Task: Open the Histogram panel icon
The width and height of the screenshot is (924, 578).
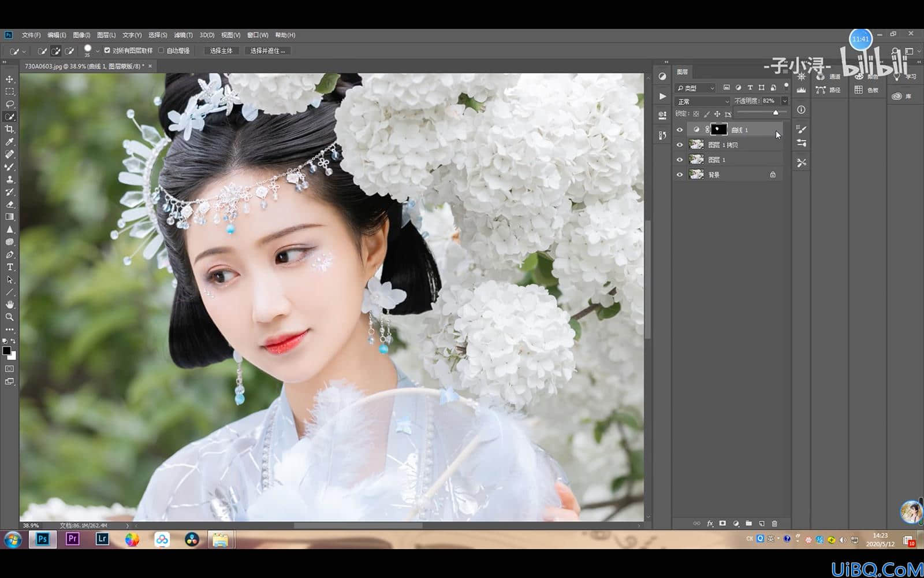Action: point(801,90)
